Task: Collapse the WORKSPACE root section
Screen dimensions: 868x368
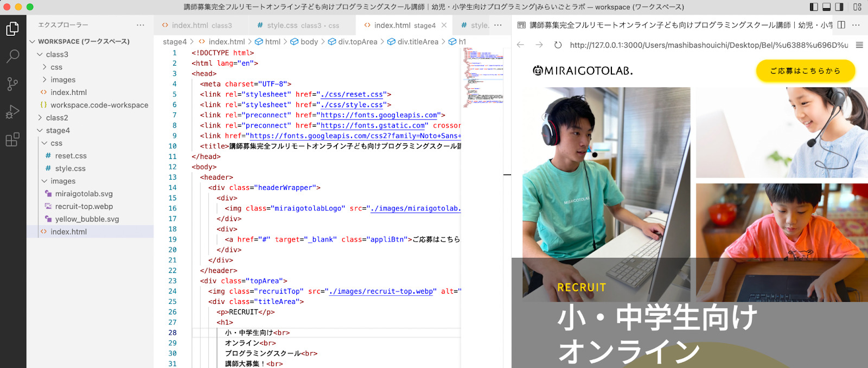Action: click(33, 41)
